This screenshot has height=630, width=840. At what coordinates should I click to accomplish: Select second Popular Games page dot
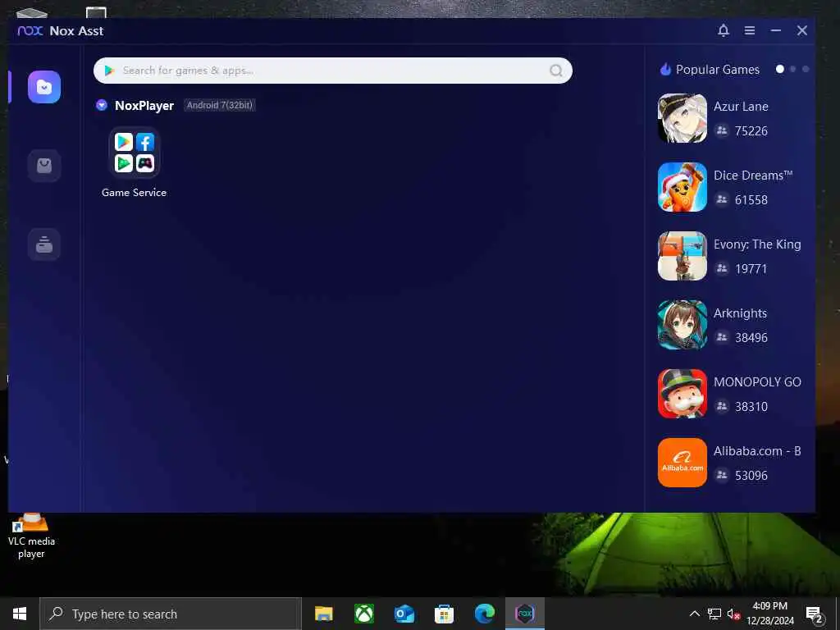793,69
